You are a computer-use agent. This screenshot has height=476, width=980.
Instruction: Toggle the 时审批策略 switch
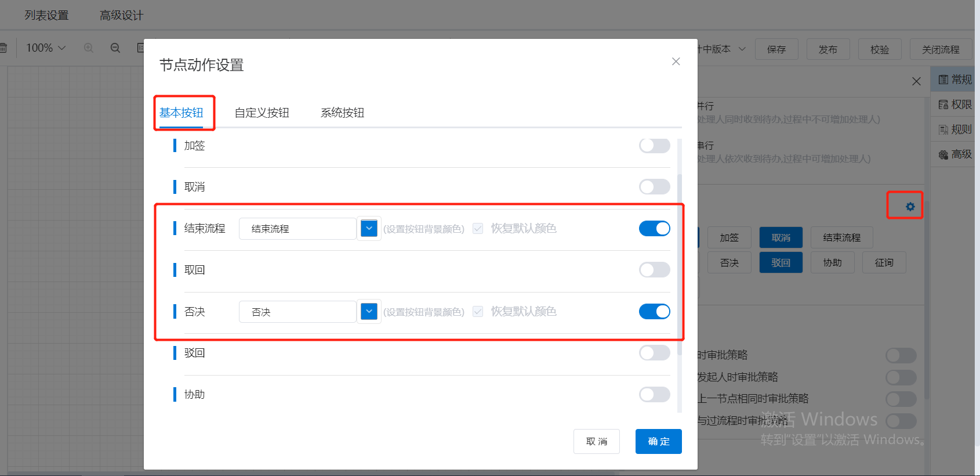pyautogui.click(x=901, y=355)
